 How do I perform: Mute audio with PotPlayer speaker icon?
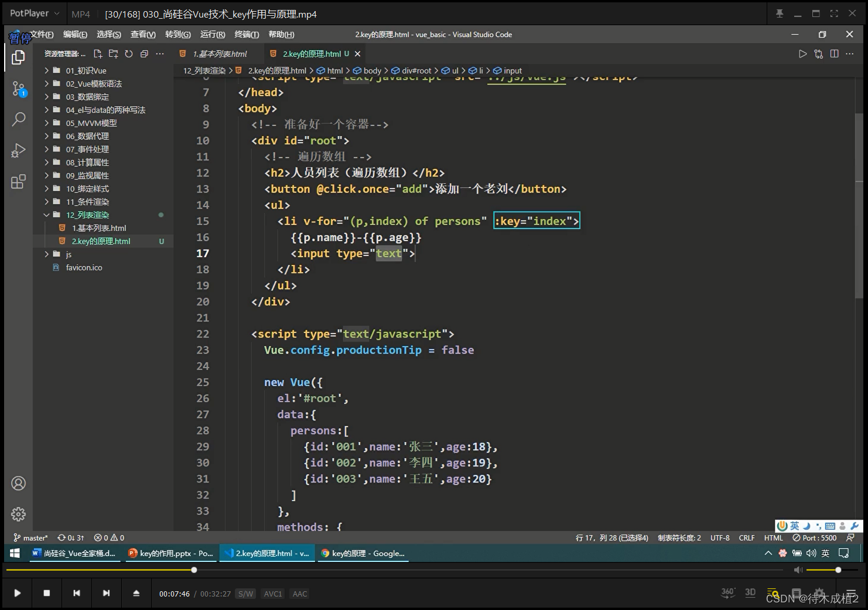click(798, 570)
